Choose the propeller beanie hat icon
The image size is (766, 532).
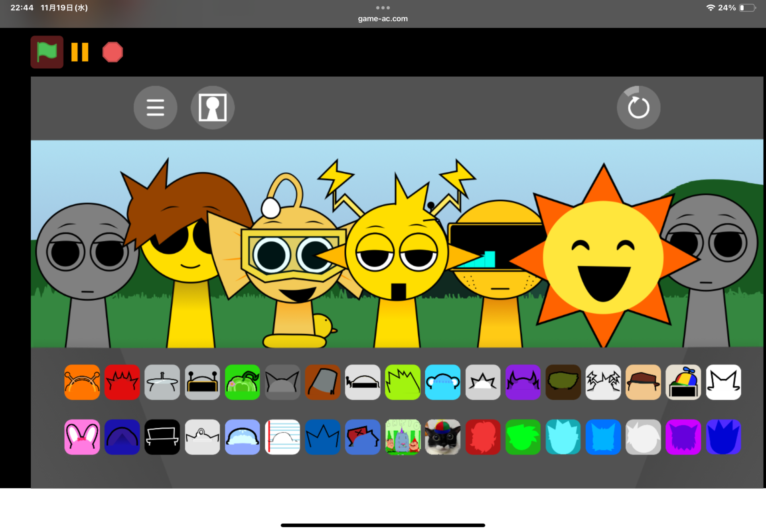683,382
